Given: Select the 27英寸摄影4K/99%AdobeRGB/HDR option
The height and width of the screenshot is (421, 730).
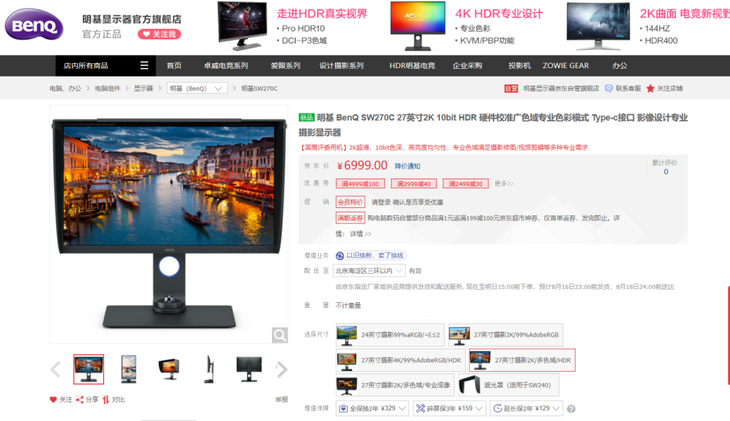Looking at the screenshot, I should point(400,360).
